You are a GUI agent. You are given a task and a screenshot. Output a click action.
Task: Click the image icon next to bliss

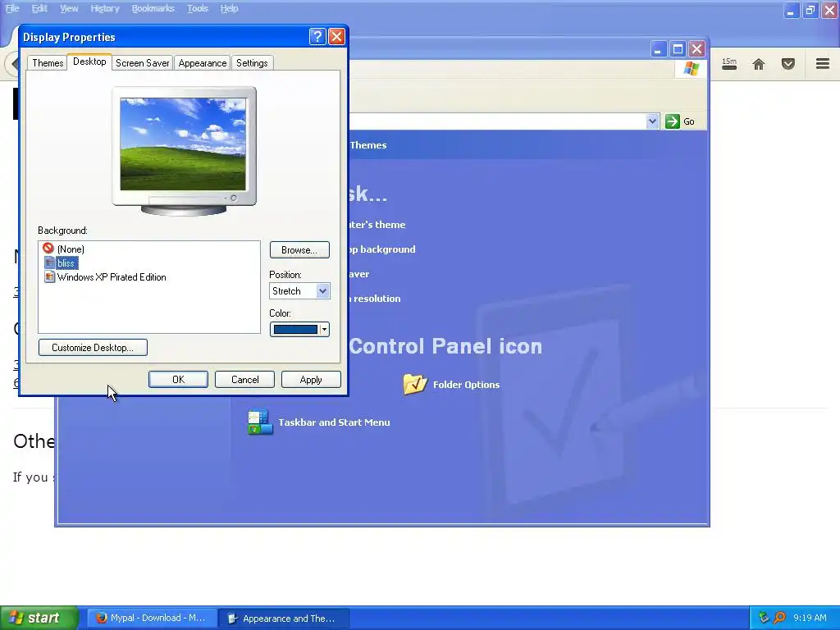coord(49,263)
